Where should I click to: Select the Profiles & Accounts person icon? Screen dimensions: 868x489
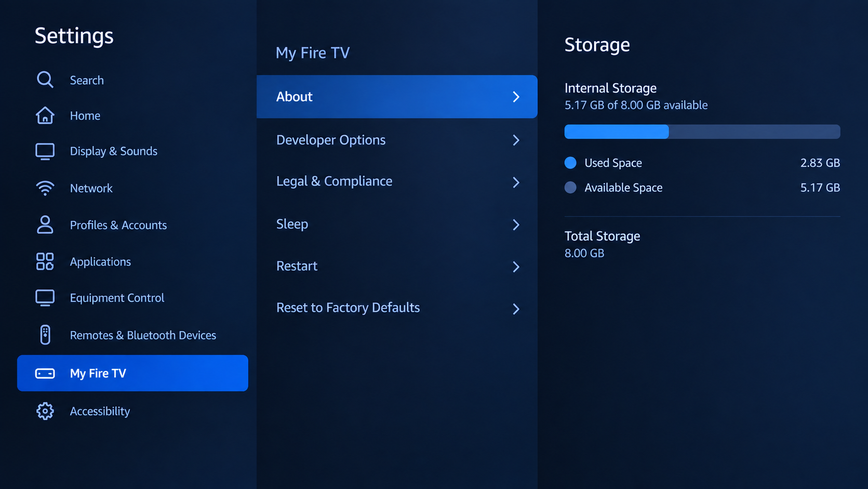point(45,224)
